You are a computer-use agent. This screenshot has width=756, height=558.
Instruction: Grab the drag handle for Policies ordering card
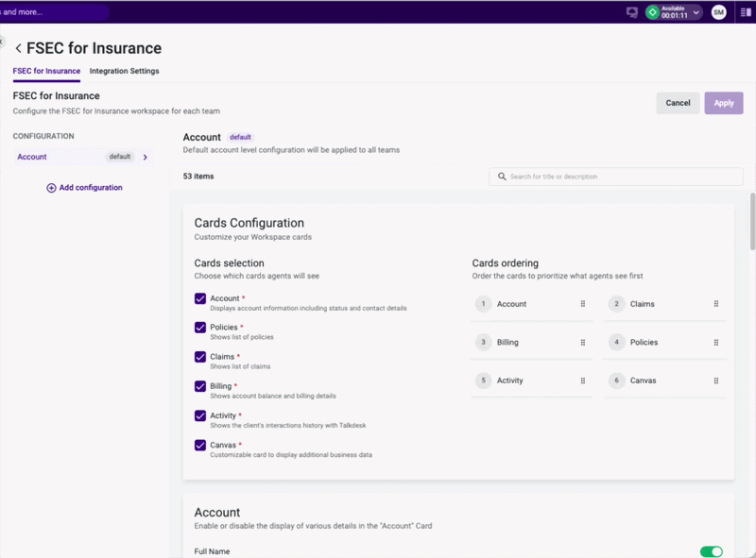pos(716,343)
